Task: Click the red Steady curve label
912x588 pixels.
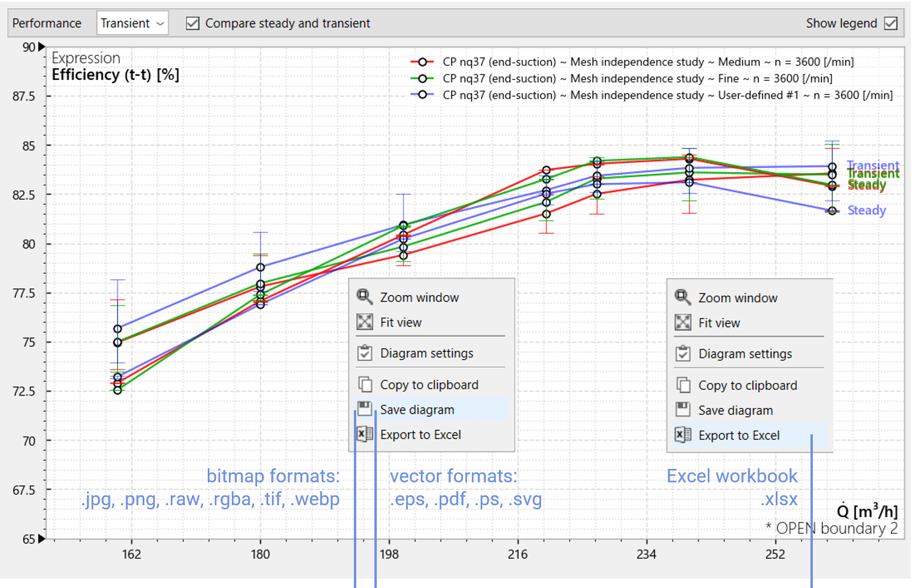Action: click(867, 185)
